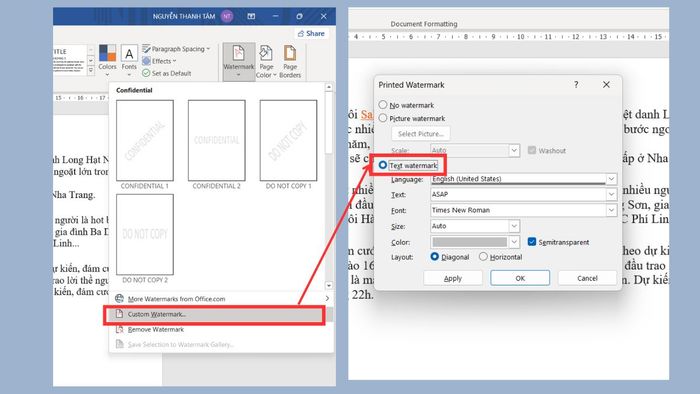
Task: Click the NT user account avatar
Action: coord(227,17)
